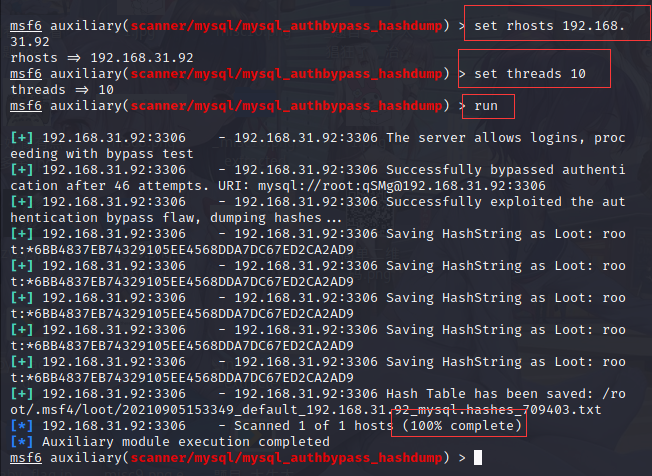
Task: Click 'Successfully bypassed authenti' message text
Action: (506, 170)
